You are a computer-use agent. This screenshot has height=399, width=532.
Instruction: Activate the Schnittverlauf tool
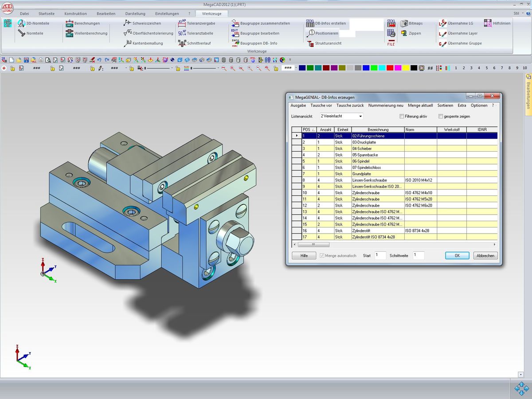194,43
